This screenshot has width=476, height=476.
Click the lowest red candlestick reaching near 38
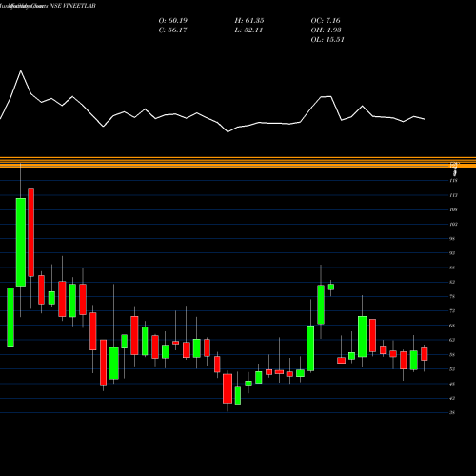pos(228,388)
